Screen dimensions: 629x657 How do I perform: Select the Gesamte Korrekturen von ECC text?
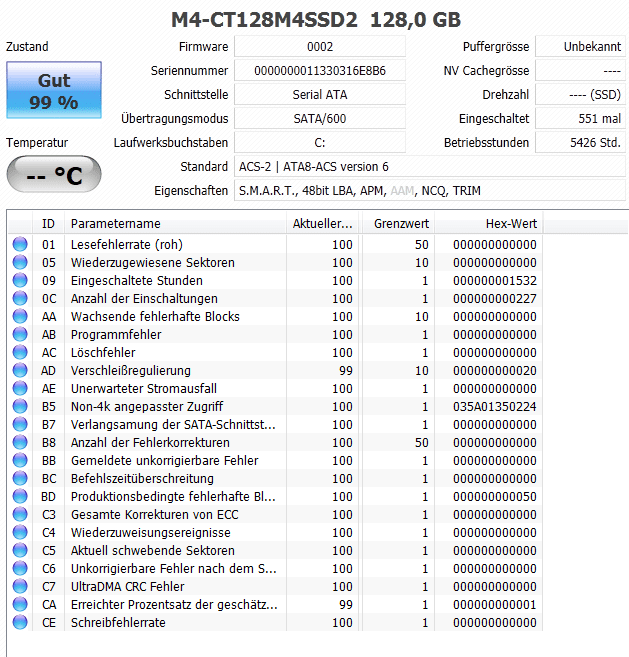tap(155, 515)
